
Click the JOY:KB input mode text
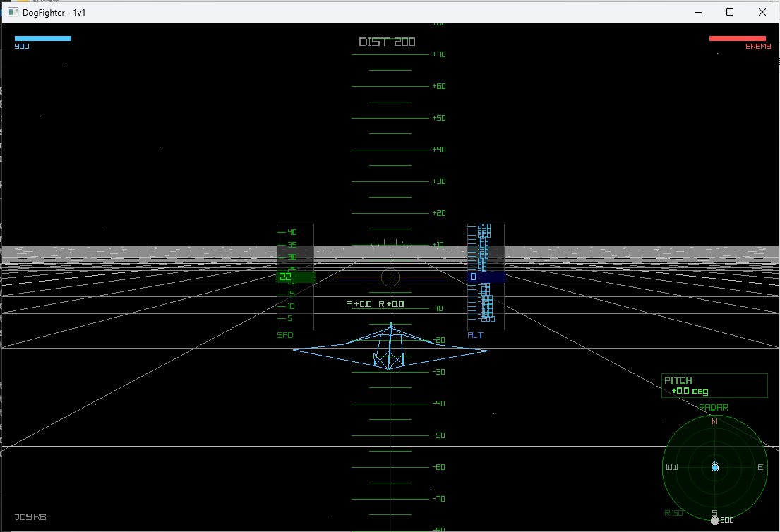pos(30,517)
